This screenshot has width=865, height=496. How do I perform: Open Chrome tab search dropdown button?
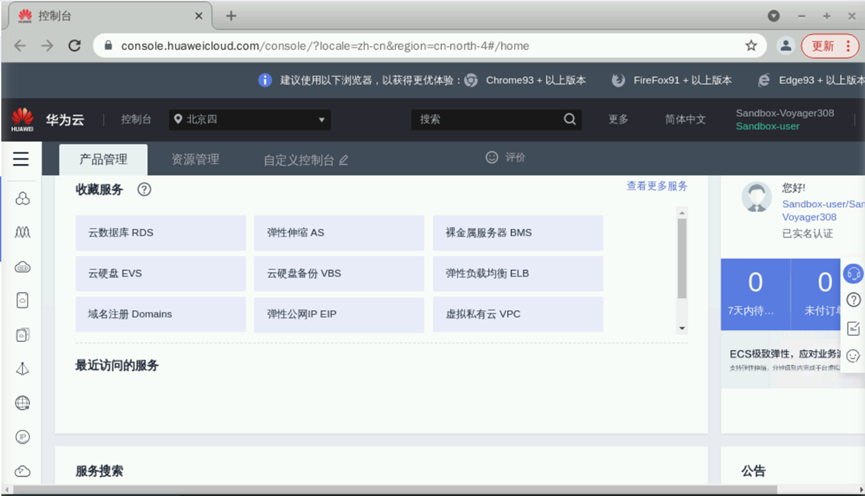click(773, 16)
